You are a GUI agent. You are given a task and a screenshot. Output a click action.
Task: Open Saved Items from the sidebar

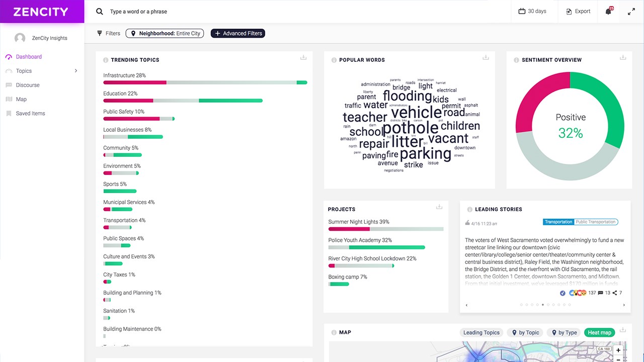[30, 114]
